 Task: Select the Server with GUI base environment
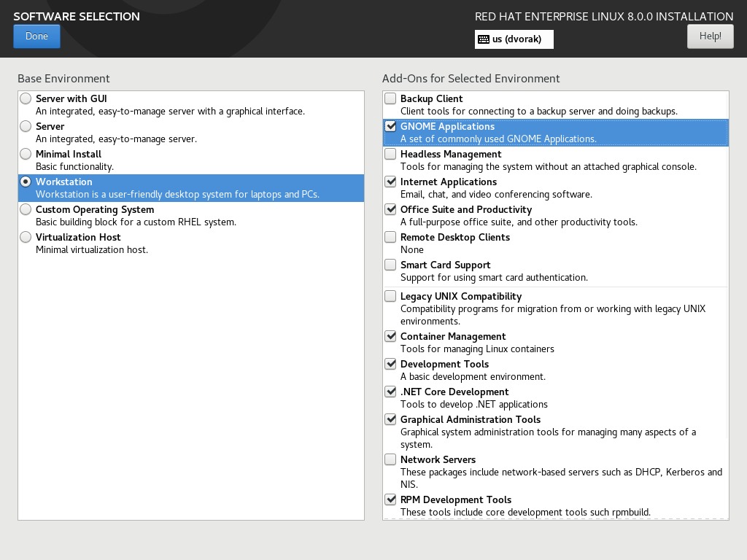pos(26,98)
